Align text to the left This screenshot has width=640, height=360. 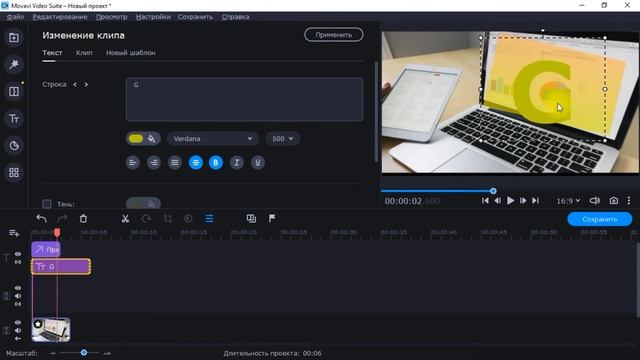(x=133, y=163)
